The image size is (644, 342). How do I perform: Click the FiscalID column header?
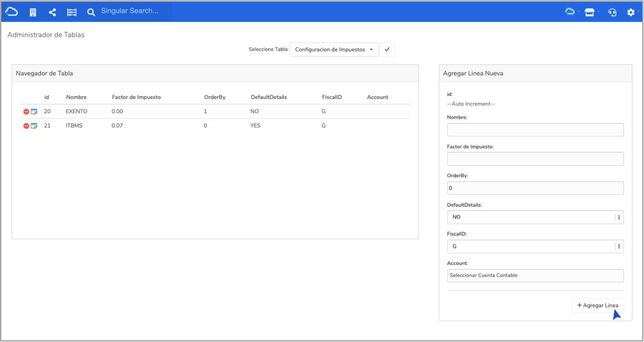click(x=332, y=97)
